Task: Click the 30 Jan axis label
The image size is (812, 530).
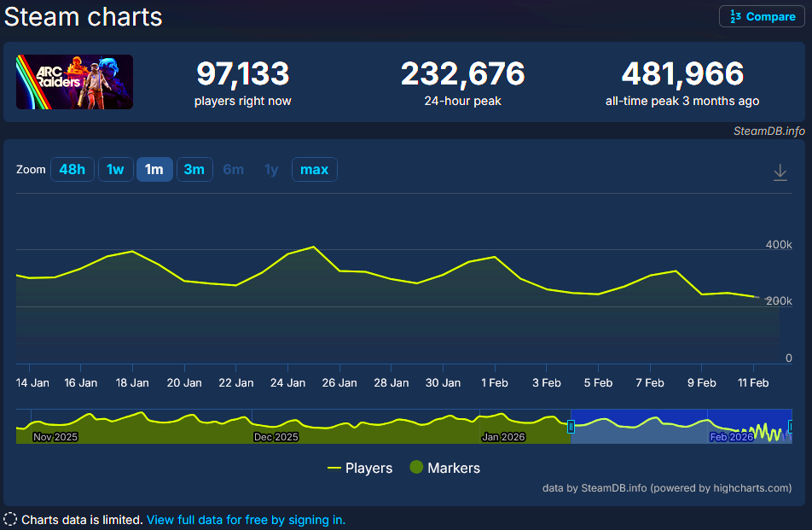Action: click(x=443, y=383)
